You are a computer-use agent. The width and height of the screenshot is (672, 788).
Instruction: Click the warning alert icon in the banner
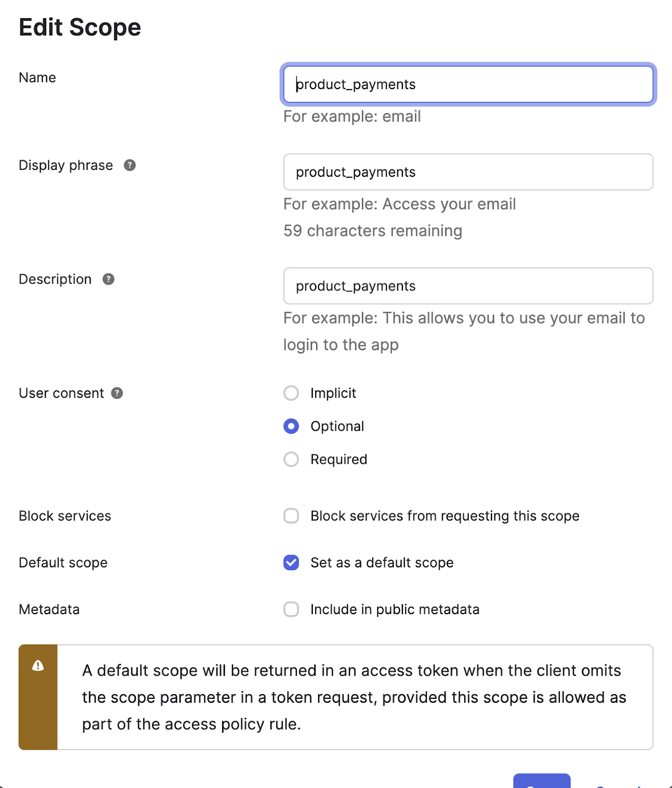pyautogui.click(x=38, y=665)
